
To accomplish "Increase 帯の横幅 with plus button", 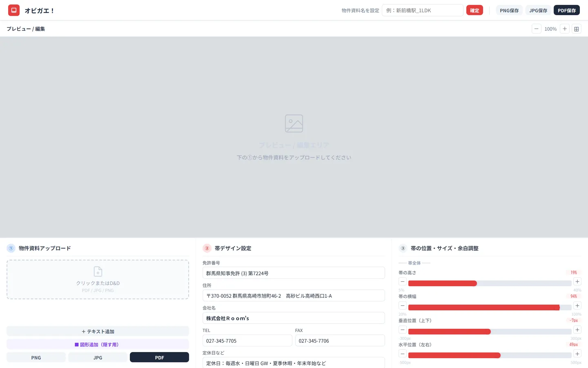I will 577,305.
